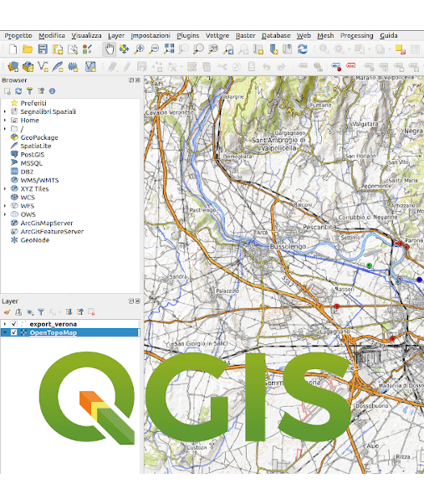The image size is (424, 504).
Task: Save project with the floppy disk icon
Action: [x=43, y=49]
